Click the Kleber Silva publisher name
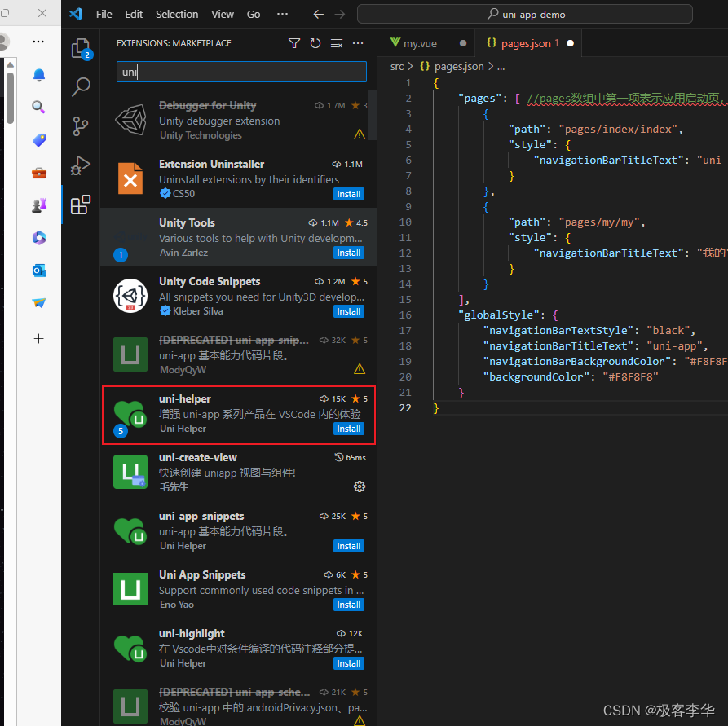The height and width of the screenshot is (726, 728). tap(198, 311)
